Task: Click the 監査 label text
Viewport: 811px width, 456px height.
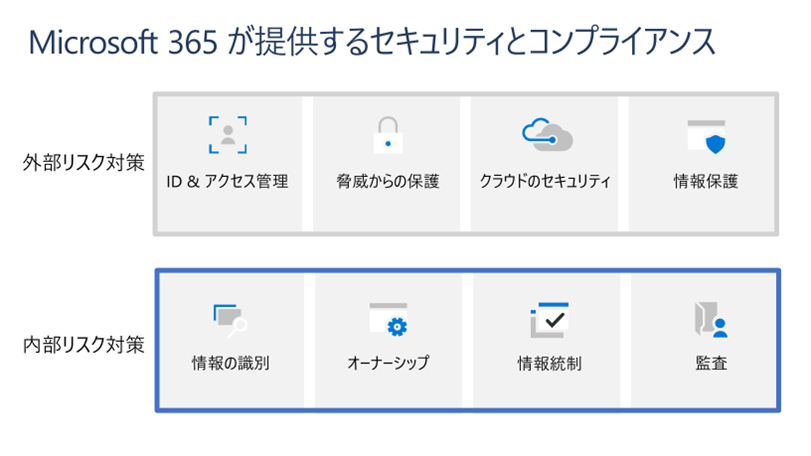Action: click(708, 362)
